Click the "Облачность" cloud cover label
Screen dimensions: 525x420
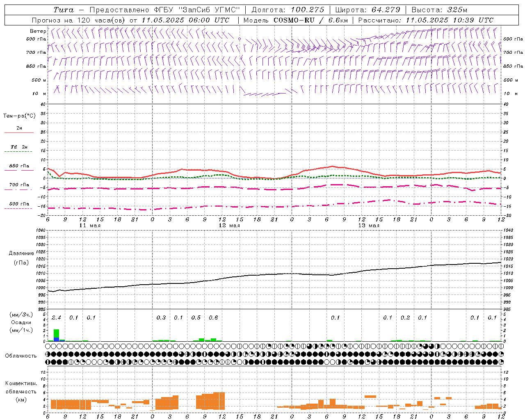[x=21, y=356]
